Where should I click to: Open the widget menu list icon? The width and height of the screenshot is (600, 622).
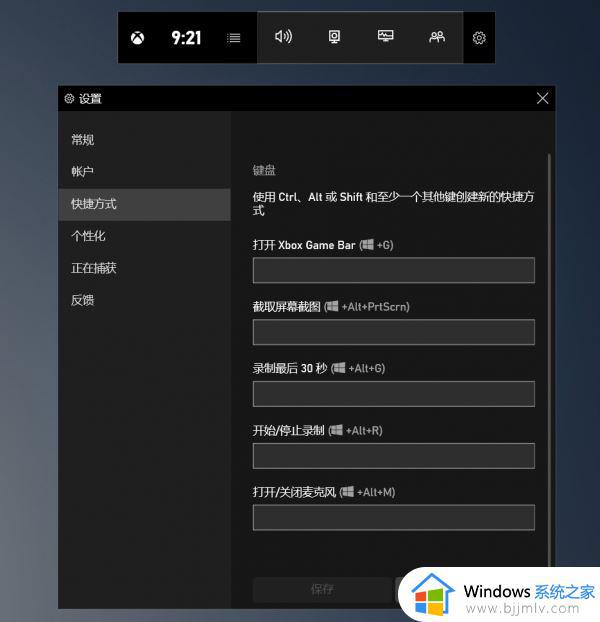click(234, 38)
